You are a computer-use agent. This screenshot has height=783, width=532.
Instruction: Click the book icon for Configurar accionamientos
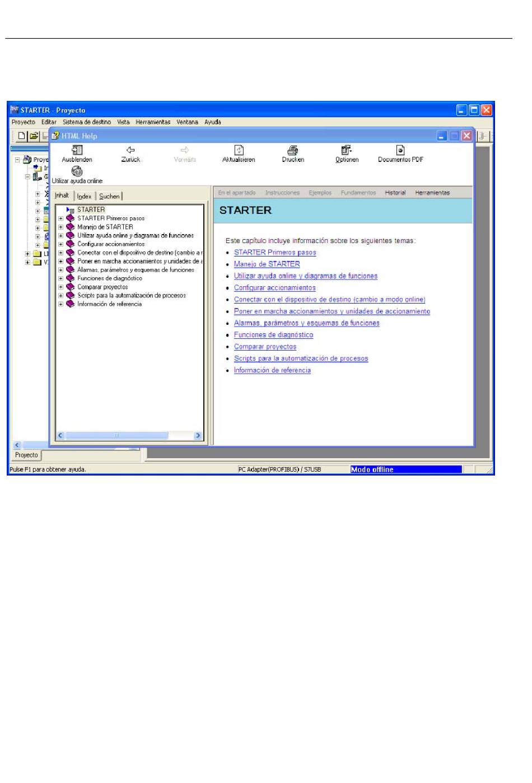coord(71,244)
